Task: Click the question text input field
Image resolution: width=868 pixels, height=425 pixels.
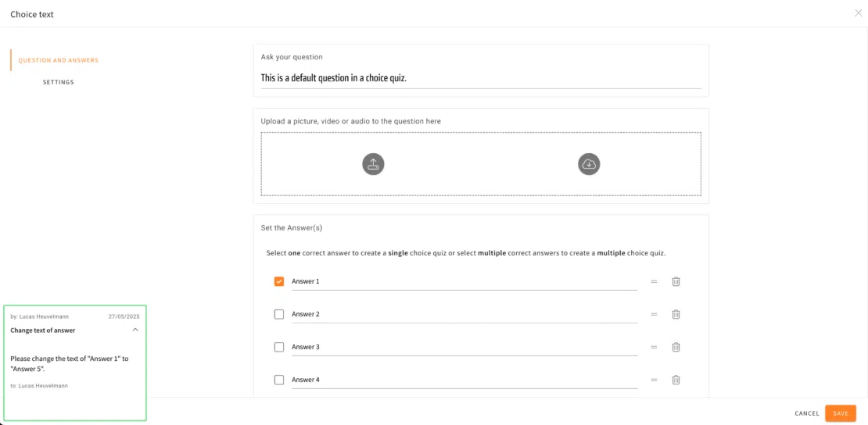Action: tap(480, 78)
